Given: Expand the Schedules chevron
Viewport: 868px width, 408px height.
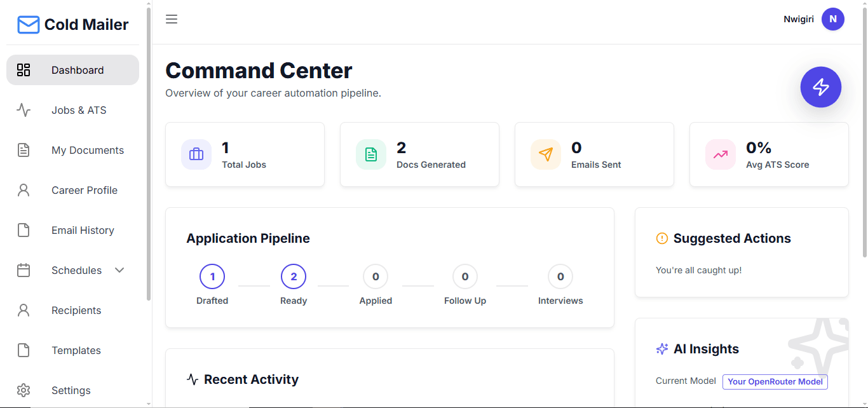Looking at the screenshot, I should [x=119, y=270].
